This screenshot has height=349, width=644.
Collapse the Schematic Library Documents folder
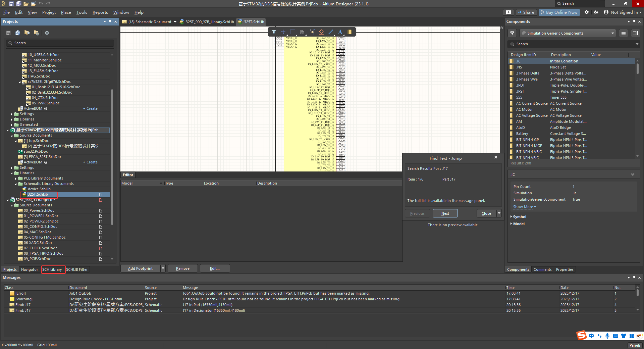click(16, 184)
